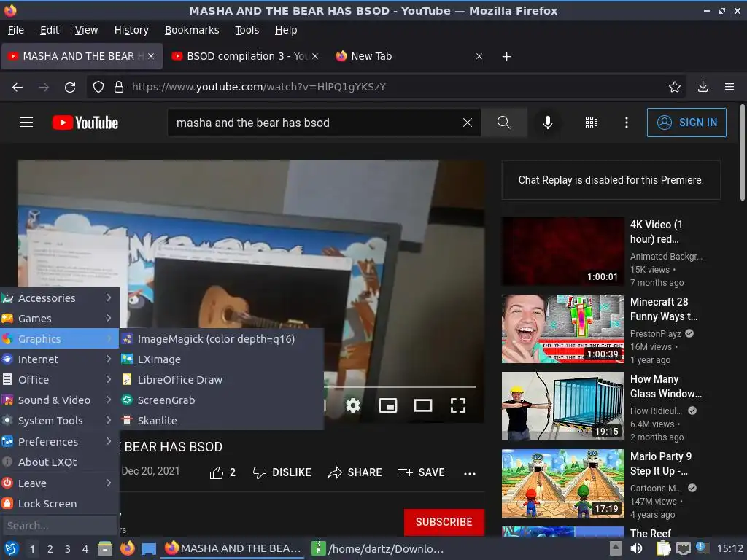
Task: Open the History menu in menu bar
Action: pyautogui.click(x=131, y=30)
